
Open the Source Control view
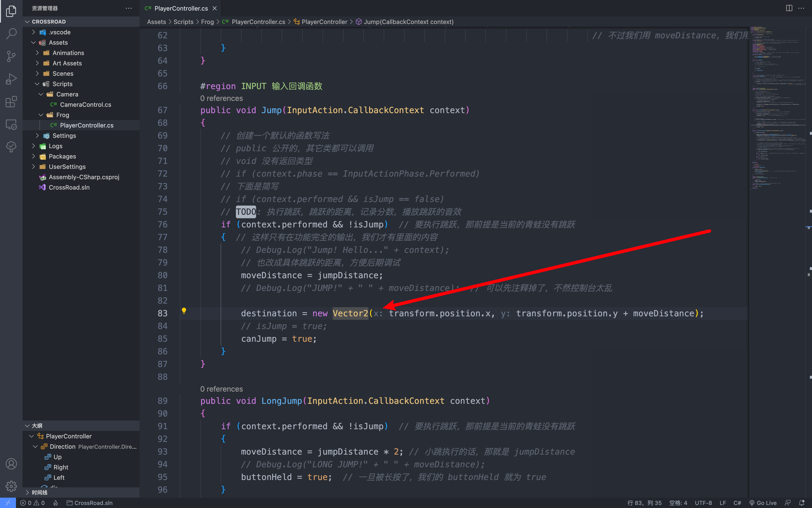coord(11,56)
